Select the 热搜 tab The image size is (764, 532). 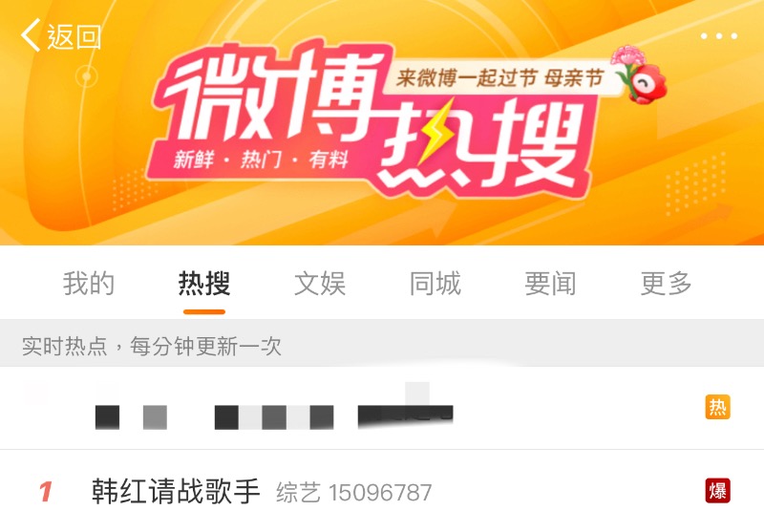click(x=204, y=283)
